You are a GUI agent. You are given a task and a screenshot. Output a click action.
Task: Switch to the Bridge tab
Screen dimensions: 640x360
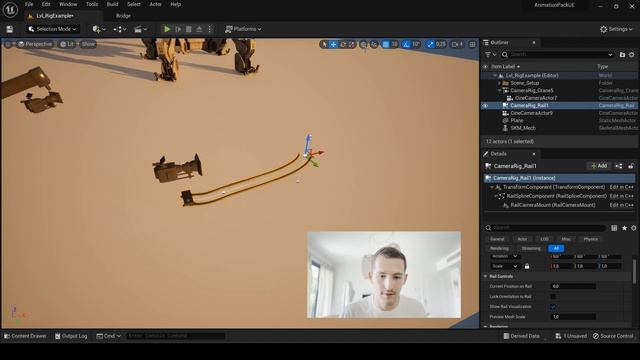(123, 16)
